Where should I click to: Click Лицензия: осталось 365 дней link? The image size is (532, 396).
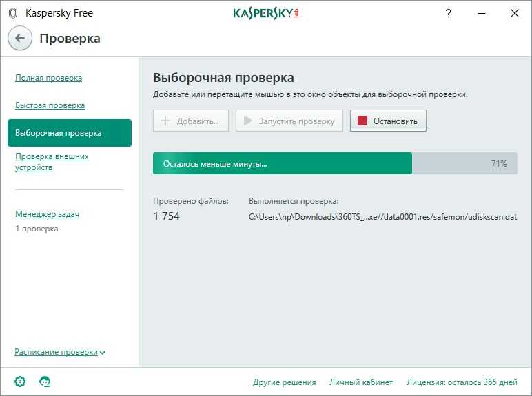pyautogui.click(x=462, y=382)
